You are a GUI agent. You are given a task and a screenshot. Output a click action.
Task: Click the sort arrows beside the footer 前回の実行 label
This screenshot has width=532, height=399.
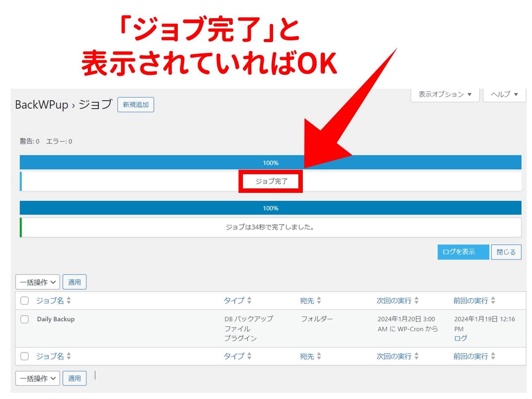click(x=493, y=356)
